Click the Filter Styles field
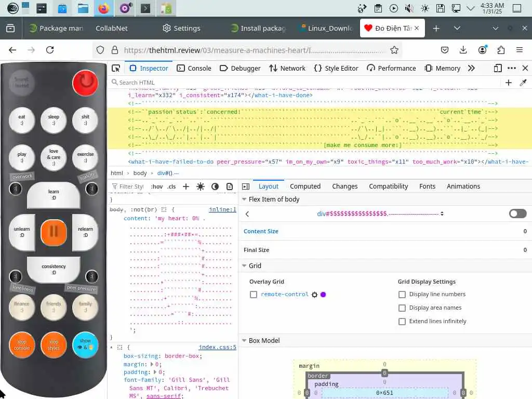This screenshot has width=532, height=399. click(128, 187)
